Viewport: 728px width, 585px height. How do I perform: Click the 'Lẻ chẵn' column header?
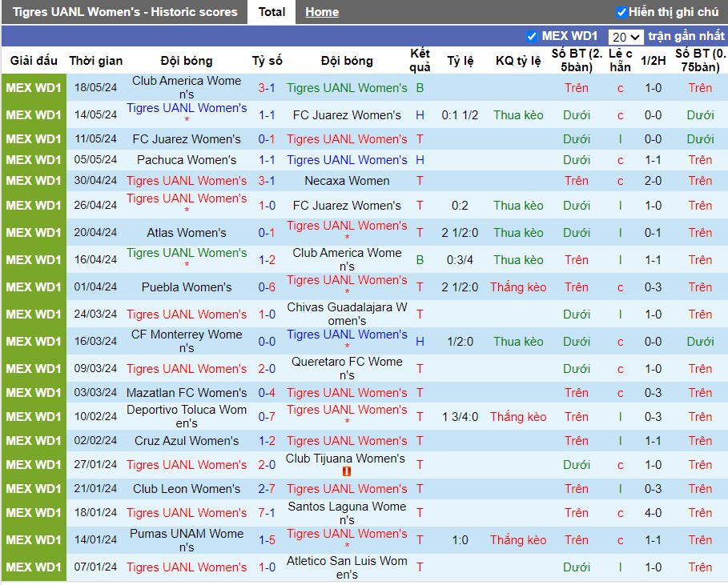pyautogui.click(x=621, y=60)
